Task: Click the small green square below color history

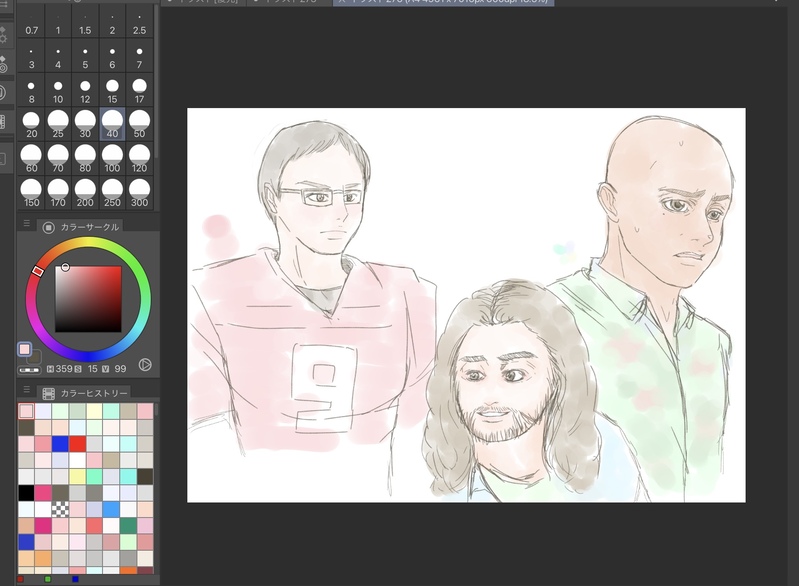Action: [x=48, y=579]
